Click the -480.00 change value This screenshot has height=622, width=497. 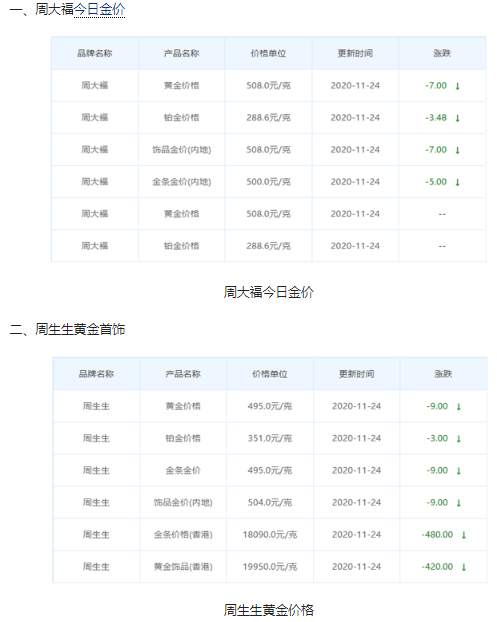pos(437,534)
